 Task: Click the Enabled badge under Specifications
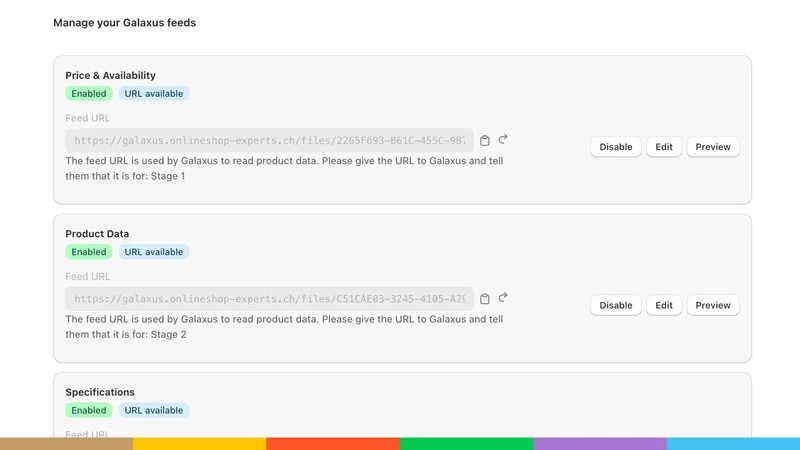tap(89, 410)
